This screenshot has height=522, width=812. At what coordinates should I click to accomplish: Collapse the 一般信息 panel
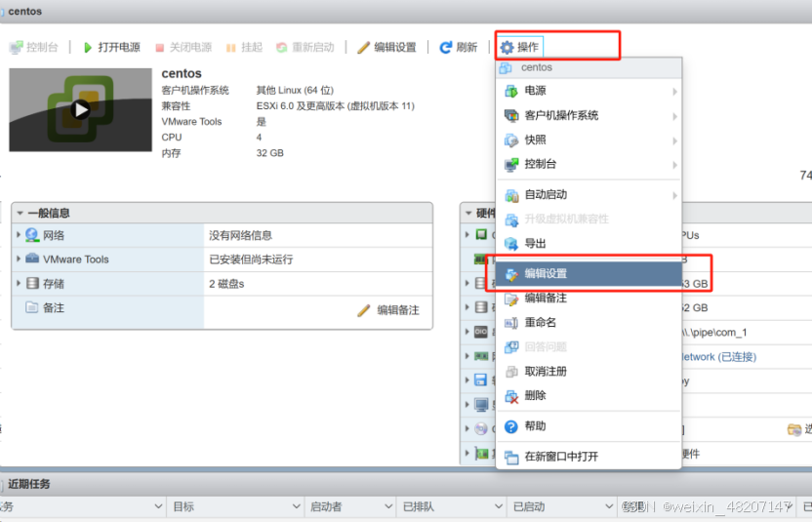[x=20, y=213]
